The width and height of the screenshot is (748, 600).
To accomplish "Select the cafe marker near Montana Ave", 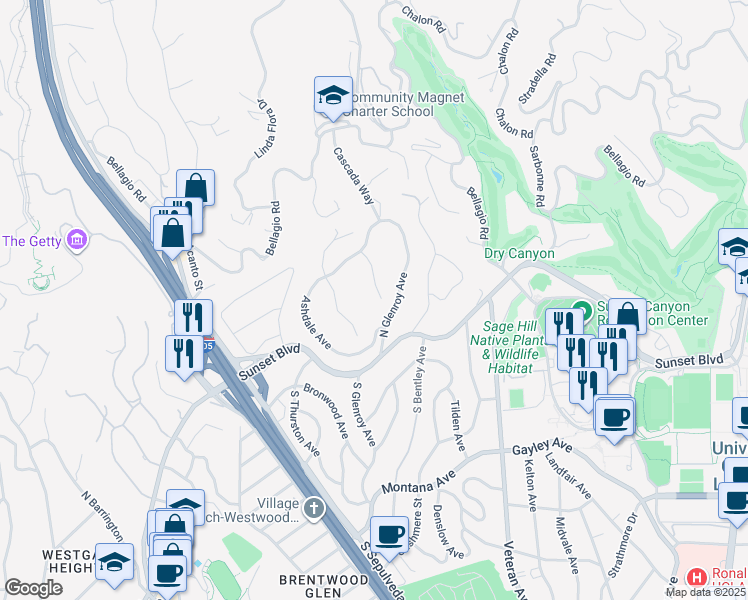I will tap(390, 535).
